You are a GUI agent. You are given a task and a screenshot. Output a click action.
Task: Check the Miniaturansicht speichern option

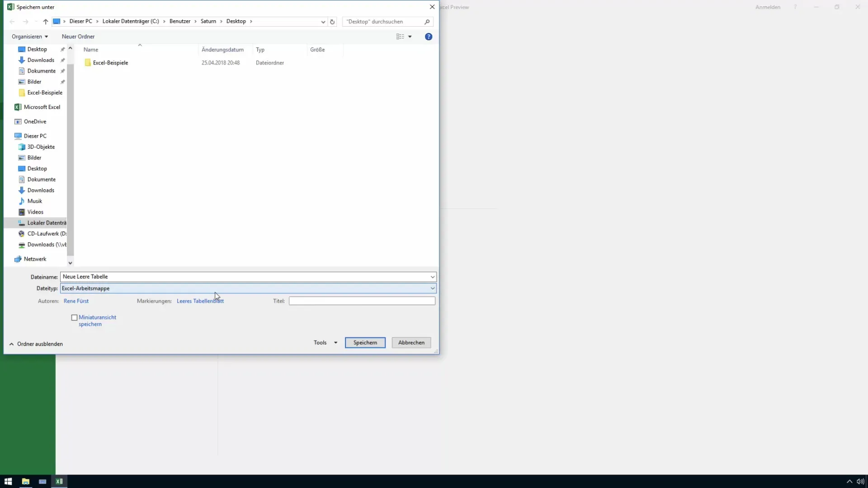point(75,317)
